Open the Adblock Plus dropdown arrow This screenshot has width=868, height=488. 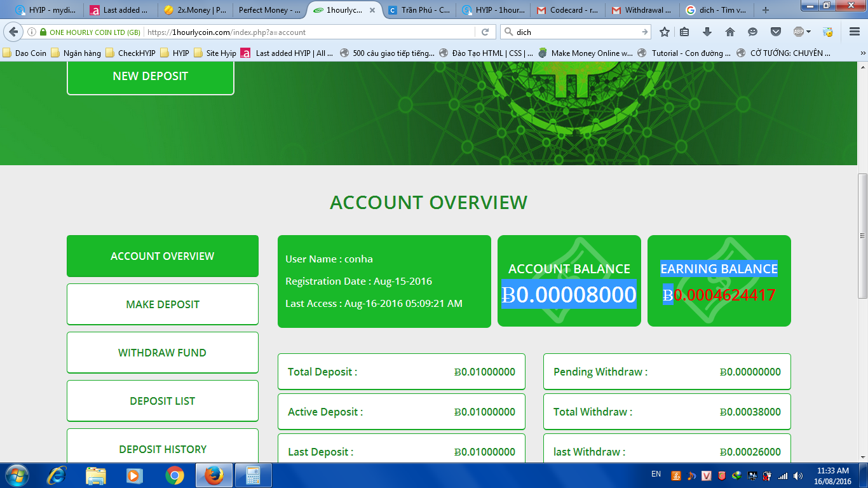tap(809, 32)
